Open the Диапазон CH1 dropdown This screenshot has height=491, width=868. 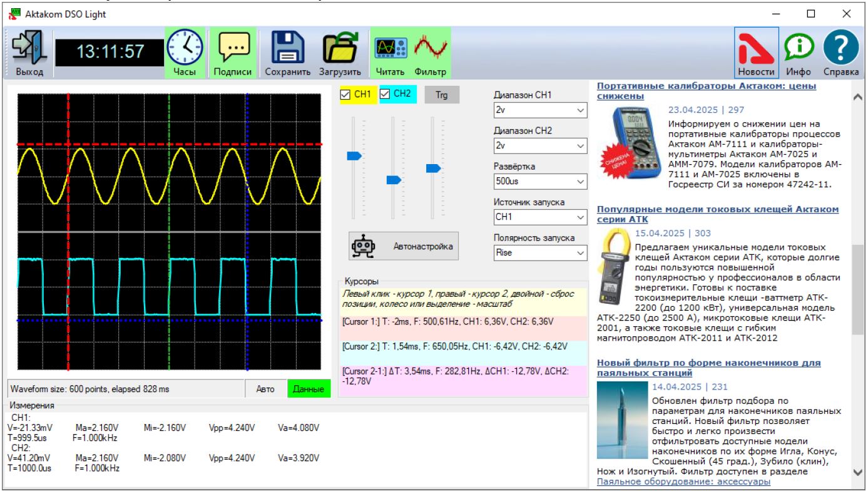pos(539,110)
